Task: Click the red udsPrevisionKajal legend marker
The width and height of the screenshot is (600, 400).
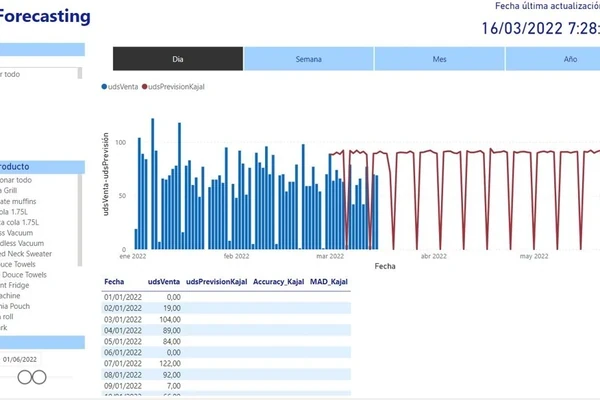Action: tap(145, 87)
